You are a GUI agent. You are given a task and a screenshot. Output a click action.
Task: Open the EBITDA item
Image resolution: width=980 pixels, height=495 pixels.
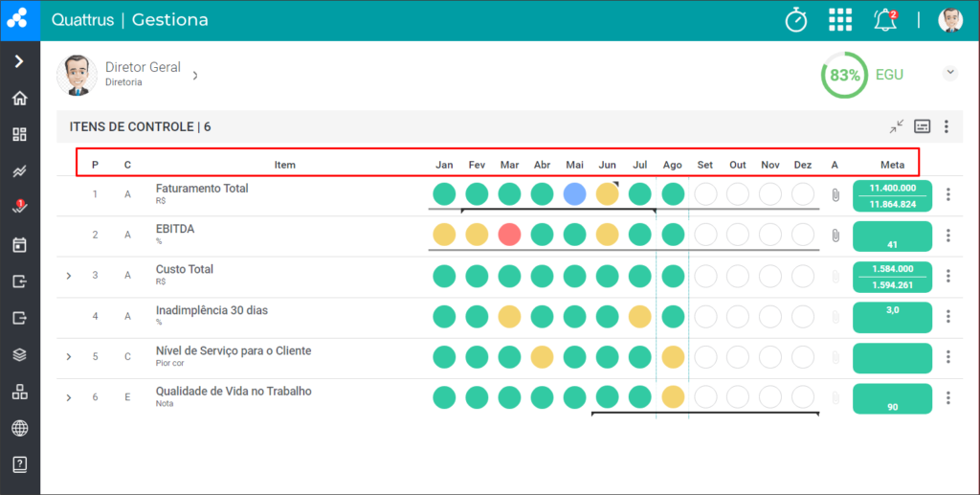pyautogui.click(x=175, y=229)
